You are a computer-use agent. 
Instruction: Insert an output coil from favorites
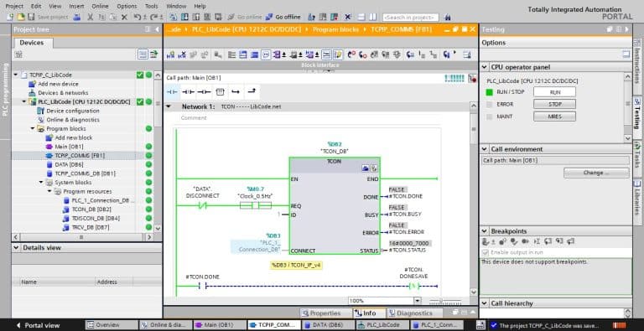point(204,92)
